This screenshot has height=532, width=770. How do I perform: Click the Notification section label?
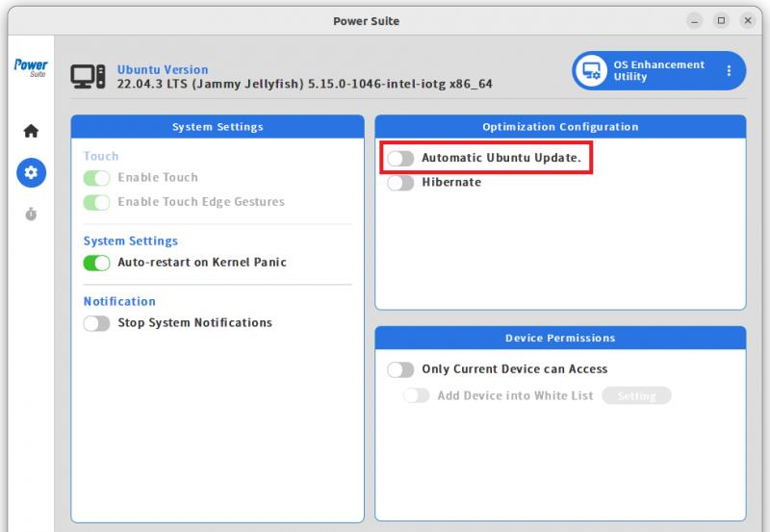(119, 301)
